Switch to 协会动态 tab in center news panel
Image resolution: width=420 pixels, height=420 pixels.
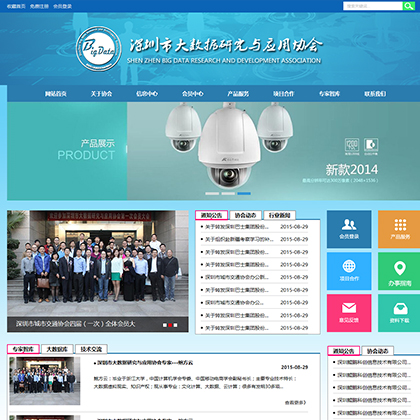point(245,215)
